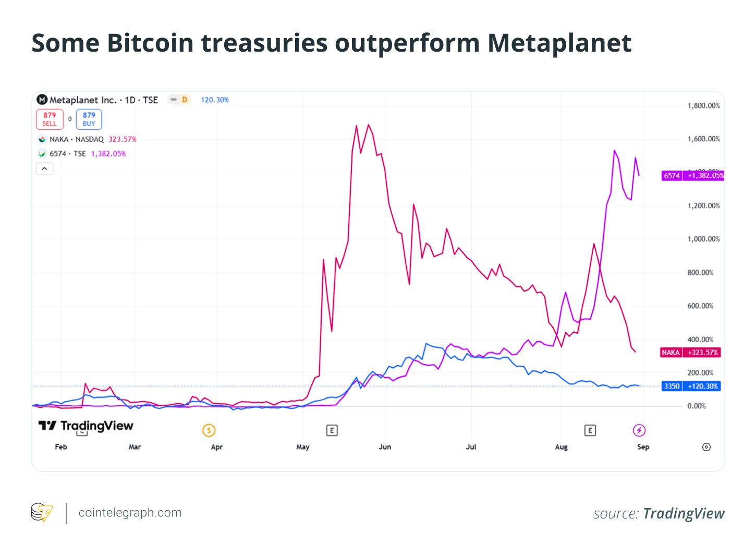Click the E earnings marker near Aug
Image resolution: width=756 pixels, height=555 pixels.
coord(590,430)
